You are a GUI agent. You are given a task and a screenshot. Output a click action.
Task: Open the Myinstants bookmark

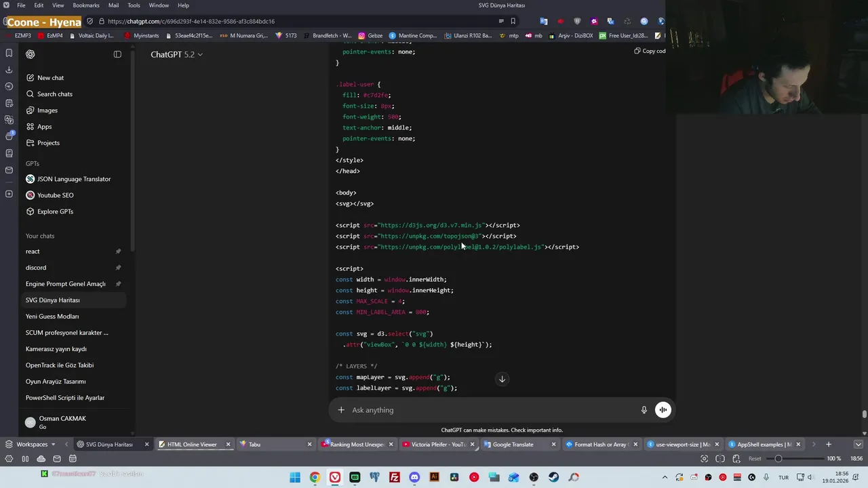pos(141,36)
